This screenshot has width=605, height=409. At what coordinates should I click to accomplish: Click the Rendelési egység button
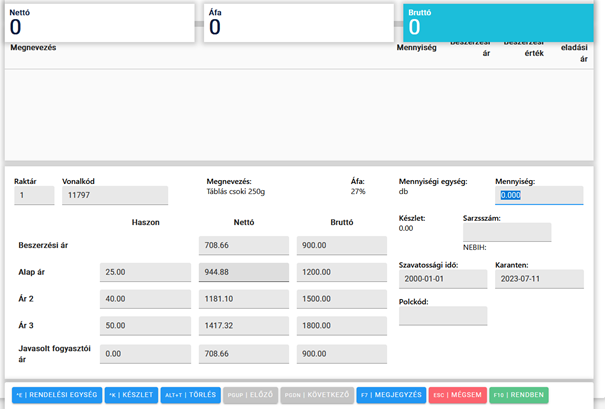tap(57, 395)
